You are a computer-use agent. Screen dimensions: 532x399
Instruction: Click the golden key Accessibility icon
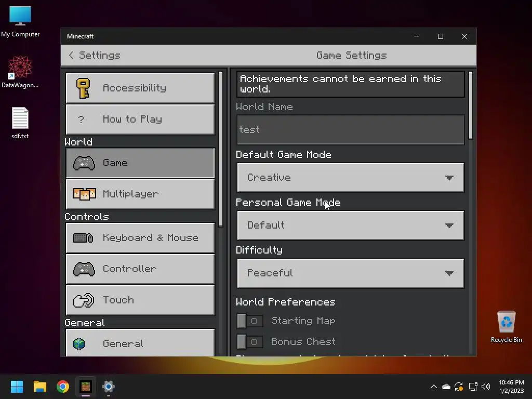tap(83, 88)
